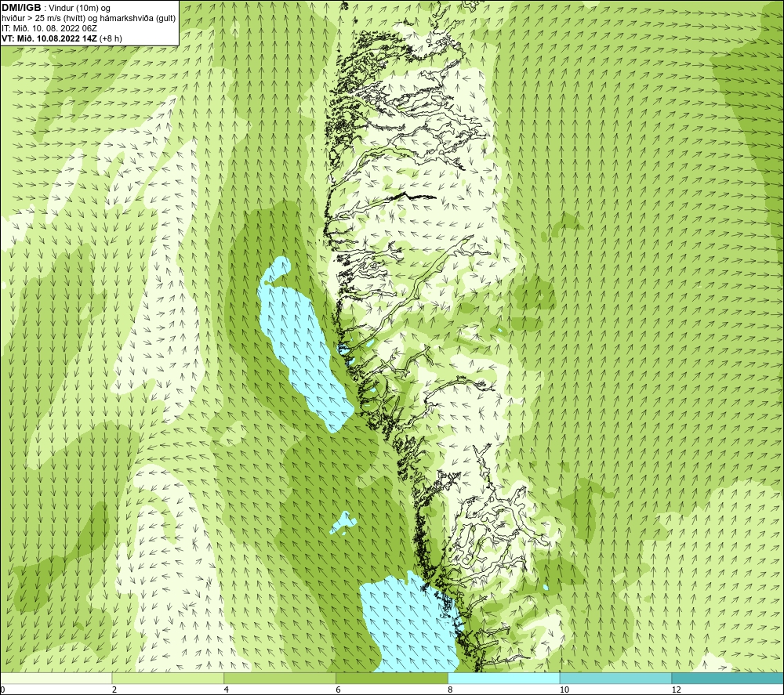
Task: Click the 2–4 m/s light green scale segment
Action: click(x=168, y=678)
